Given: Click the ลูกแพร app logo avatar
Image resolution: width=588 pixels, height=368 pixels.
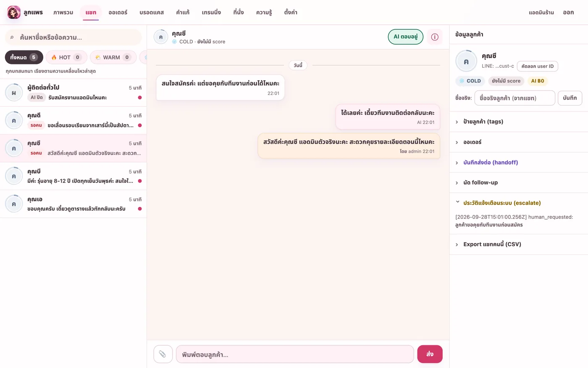Looking at the screenshot, I should click(14, 12).
